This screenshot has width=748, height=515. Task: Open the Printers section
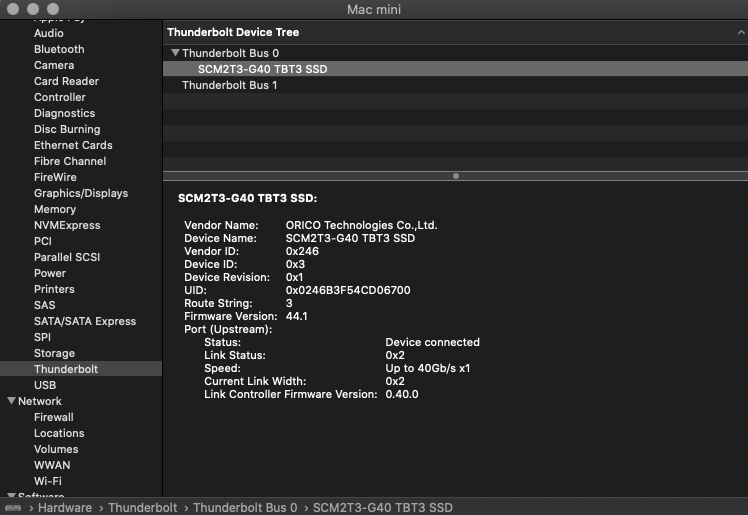pyautogui.click(x=54, y=289)
